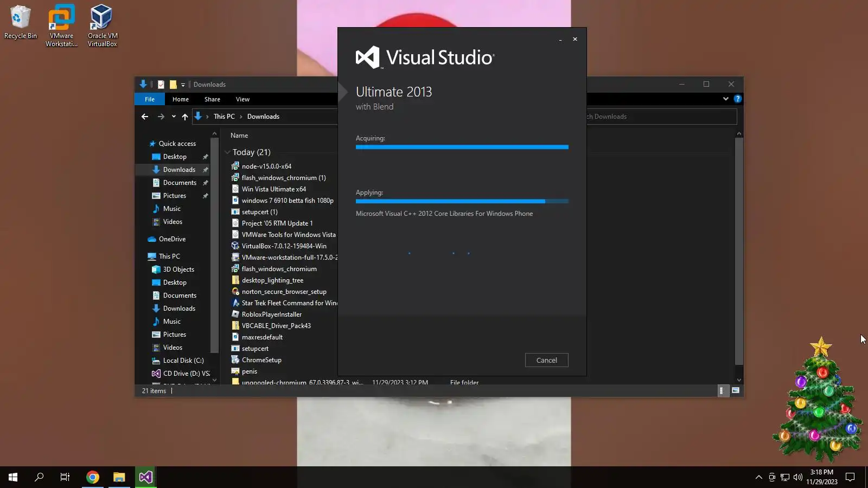Expand the Explorer ribbon with the chevron
The height and width of the screenshot is (488, 868).
pyautogui.click(x=725, y=99)
